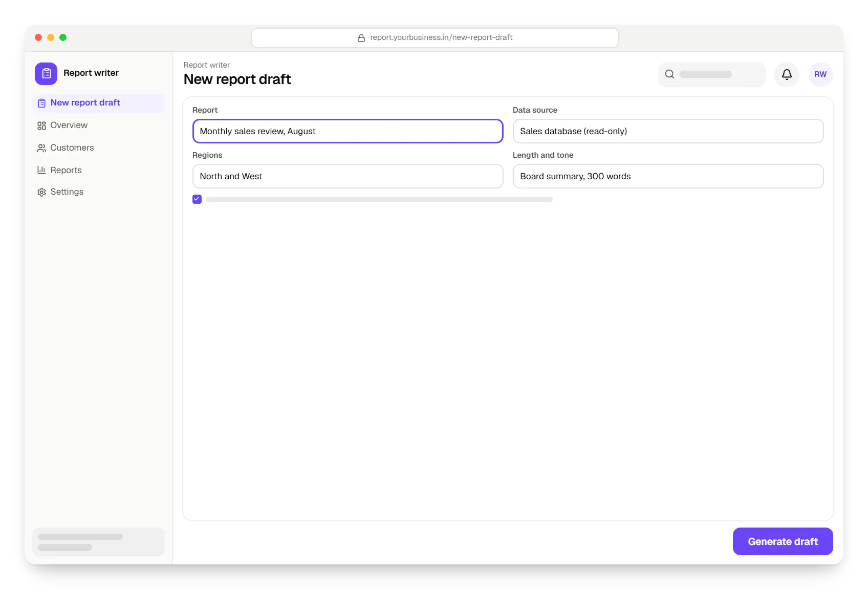
Task: Minimize the window with the yellow button
Action: point(51,37)
